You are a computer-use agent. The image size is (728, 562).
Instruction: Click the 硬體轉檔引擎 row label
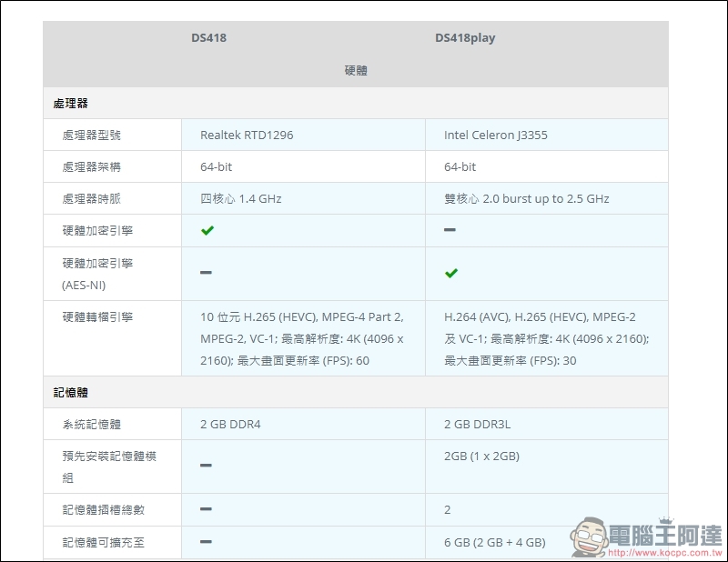(x=97, y=317)
